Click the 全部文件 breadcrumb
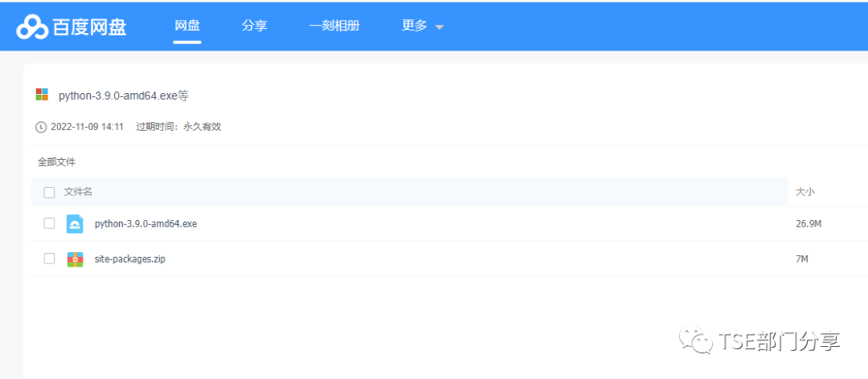This screenshot has width=868, height=379. coord(56,162)
